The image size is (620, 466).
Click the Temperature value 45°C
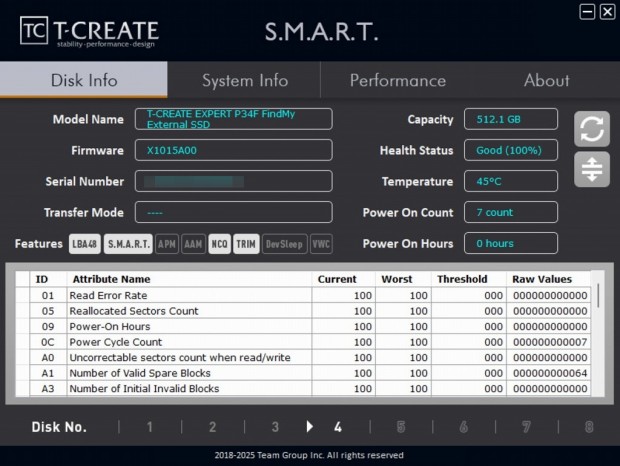click(x=511, y=181)
